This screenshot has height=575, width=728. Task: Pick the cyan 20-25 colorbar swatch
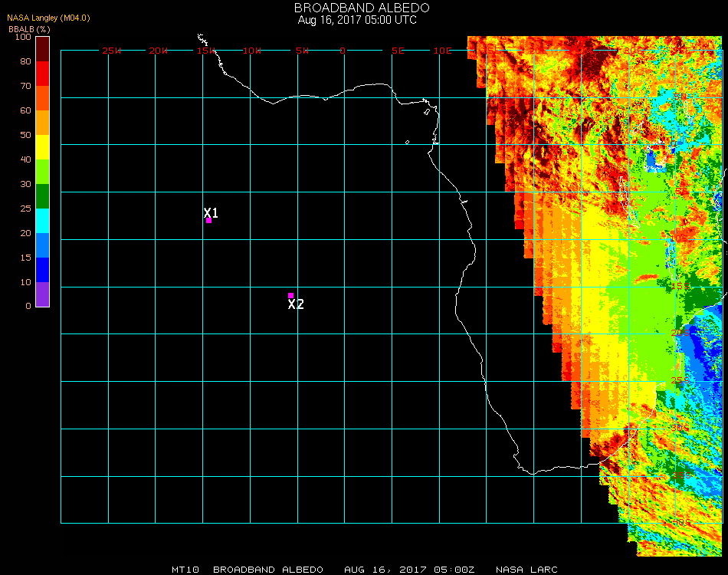tap(43, 221)
